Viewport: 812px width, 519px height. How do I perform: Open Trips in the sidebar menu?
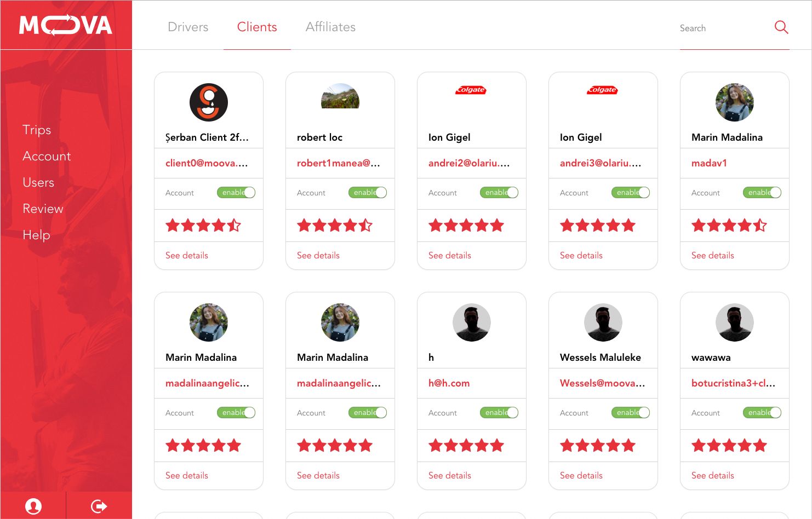point(37,130)
